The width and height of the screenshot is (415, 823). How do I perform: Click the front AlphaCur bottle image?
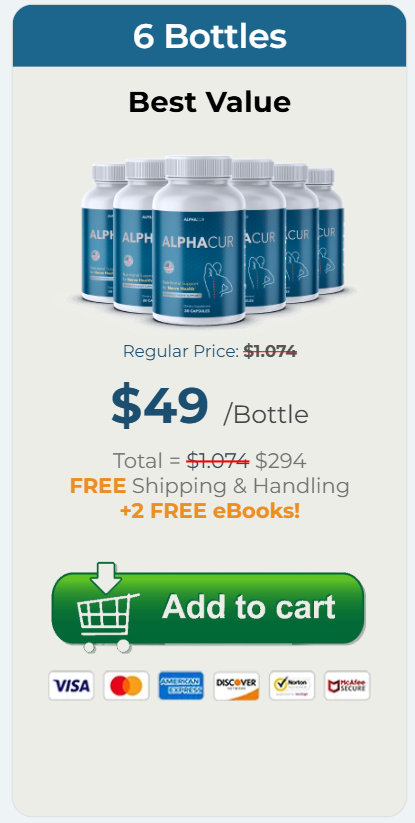click(198, 240)
